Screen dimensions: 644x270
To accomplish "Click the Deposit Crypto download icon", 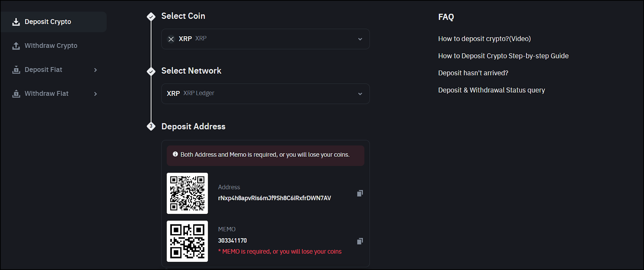I will pos(16,22).
